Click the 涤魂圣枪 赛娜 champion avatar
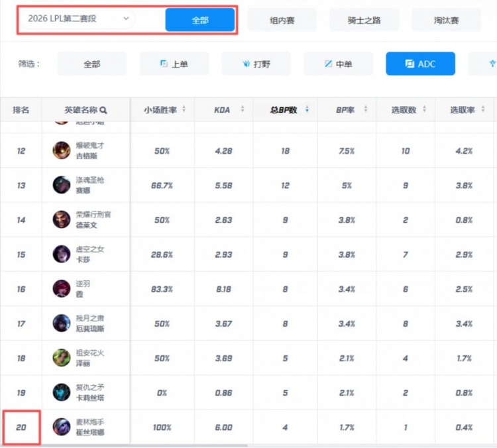The height and width of the screenshot is (448, 497). 62,185
